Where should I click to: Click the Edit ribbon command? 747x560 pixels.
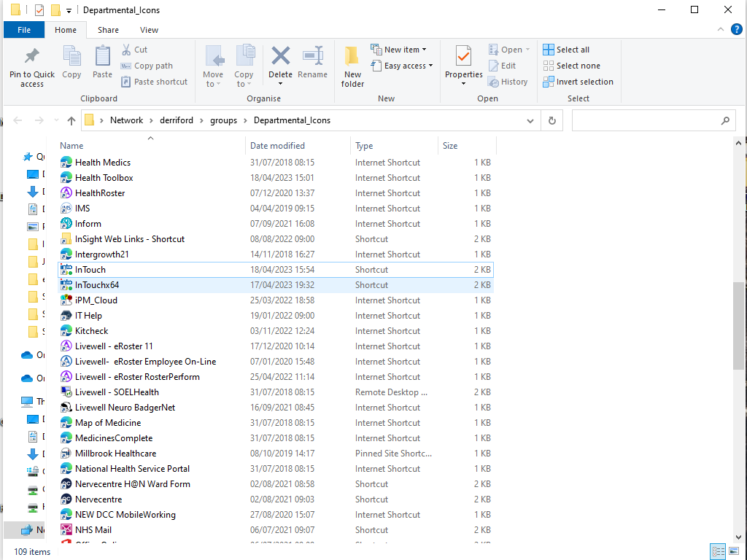click(x=502, y=66)
